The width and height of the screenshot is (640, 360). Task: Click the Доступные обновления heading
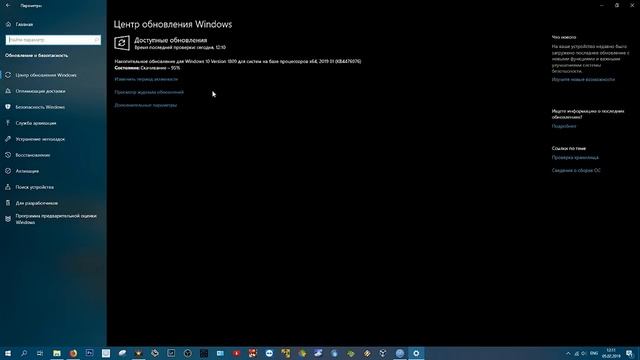[x=171, y=40]
